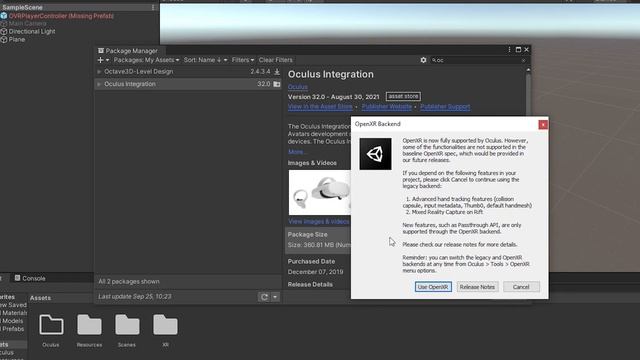Open Release Notes from the dialog
Screen dimensions: 640x360
pyautogui.click(x=477, y=287)
